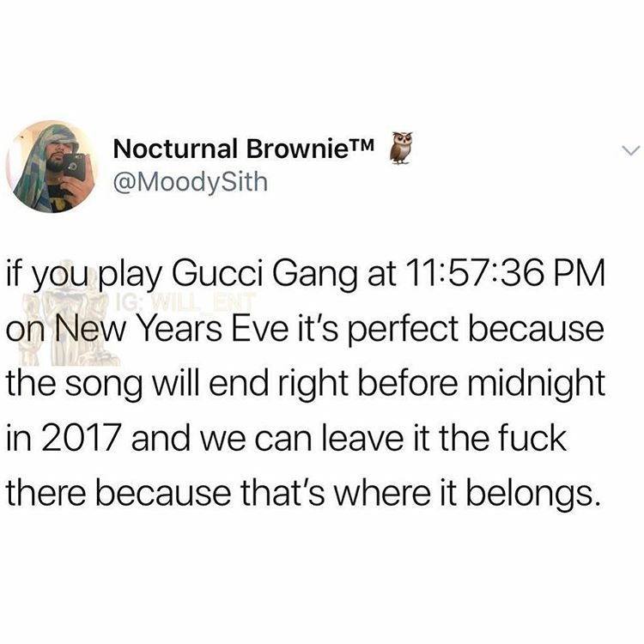Click the Nocturnal Brownie profile picture
Screen dimensions: 644x644
(52, 167)
